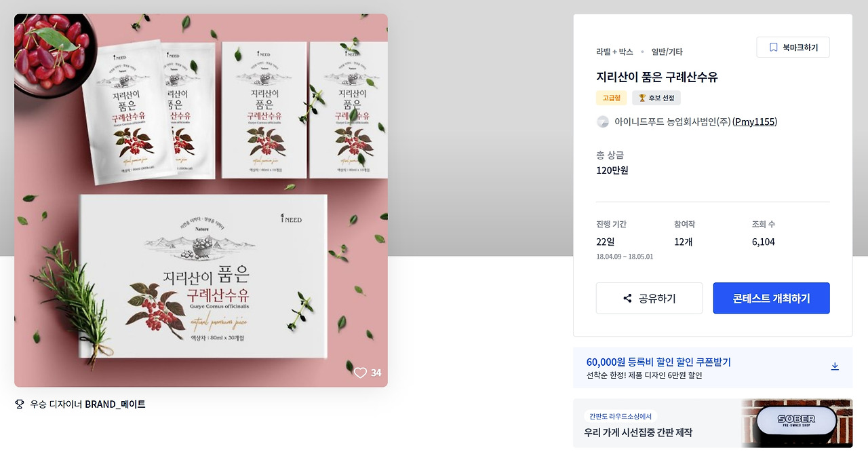Click the SOBER signboard thumbnail
The width and height of the screenshot is (868, 452).
coord(796,423)
